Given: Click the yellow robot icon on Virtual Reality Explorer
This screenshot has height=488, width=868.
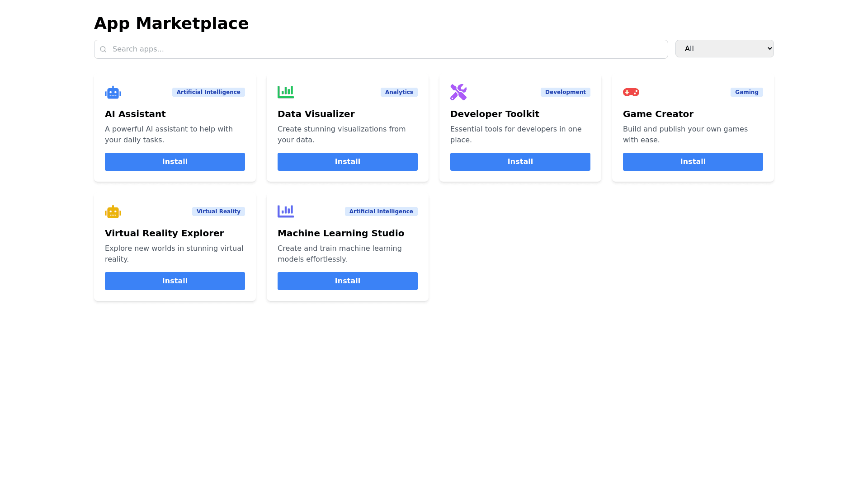Looking at the screenshot, I should 113,211.
